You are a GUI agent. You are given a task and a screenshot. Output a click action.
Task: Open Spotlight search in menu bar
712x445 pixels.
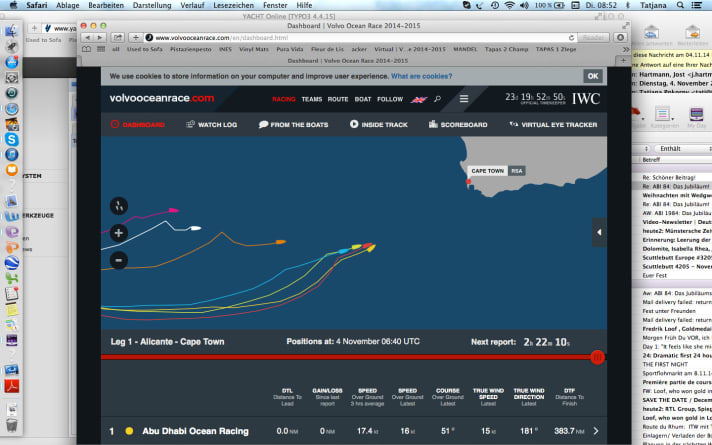coord(680,5)
